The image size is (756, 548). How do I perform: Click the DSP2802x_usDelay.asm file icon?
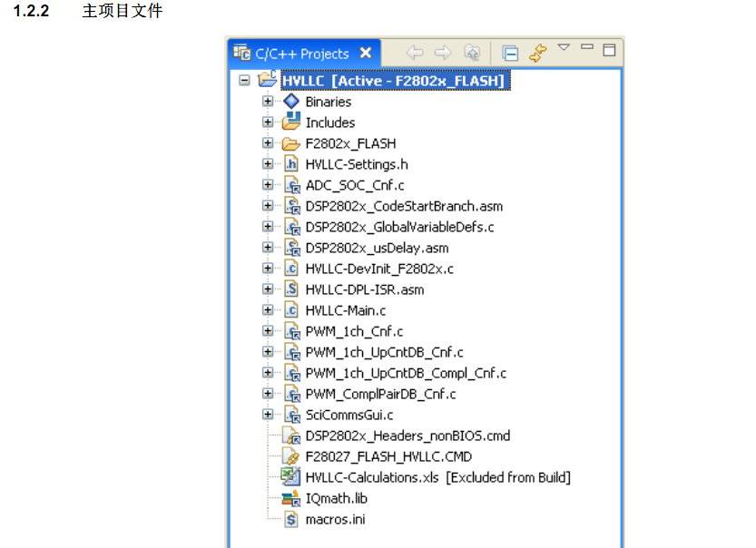(x=292, y=248)
